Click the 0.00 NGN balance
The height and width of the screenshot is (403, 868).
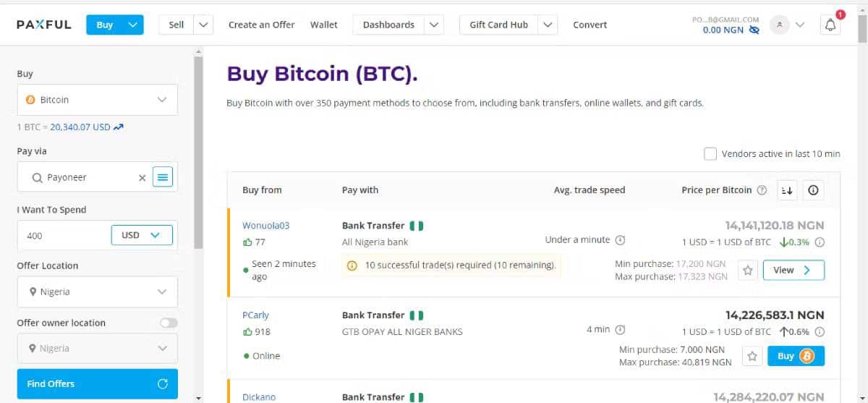click(723, 30)
